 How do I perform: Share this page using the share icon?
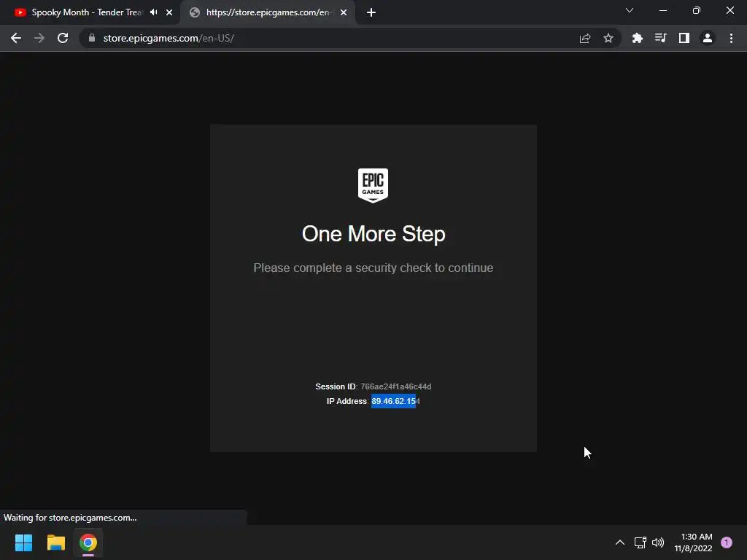[x=585, y=38]
